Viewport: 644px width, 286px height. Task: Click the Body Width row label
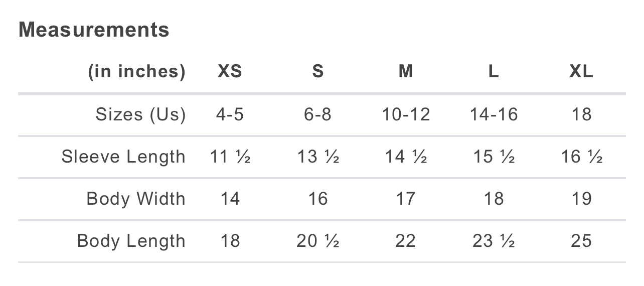(x=136, y=199)
